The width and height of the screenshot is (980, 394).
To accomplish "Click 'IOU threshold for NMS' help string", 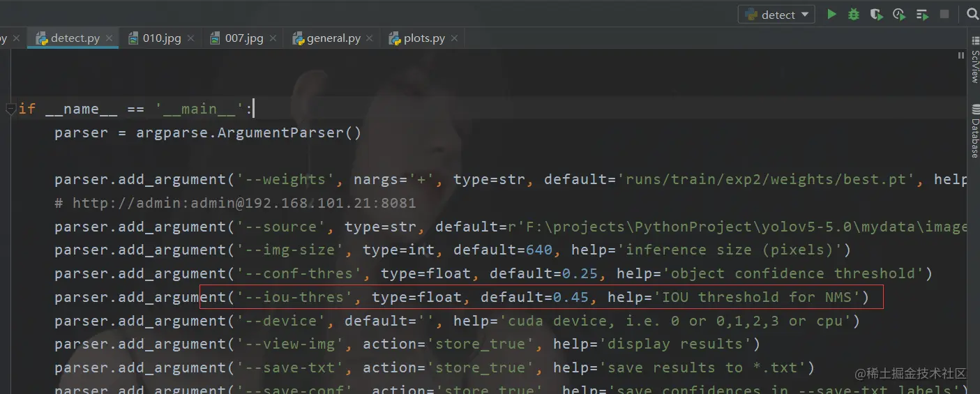I will (x=757, y=297).
